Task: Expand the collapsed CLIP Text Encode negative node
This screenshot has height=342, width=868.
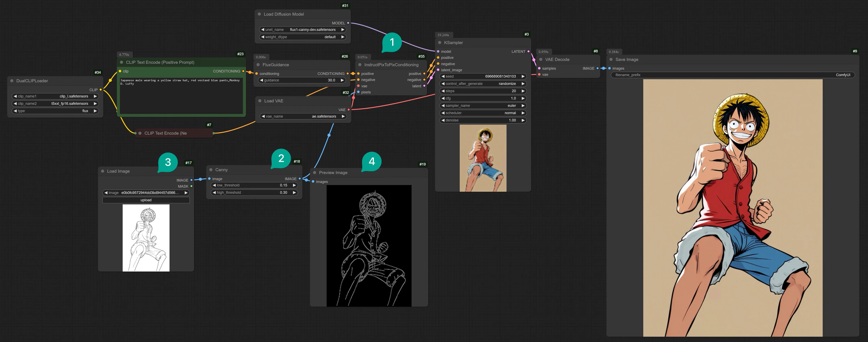Action: click(x=140, y=133)
